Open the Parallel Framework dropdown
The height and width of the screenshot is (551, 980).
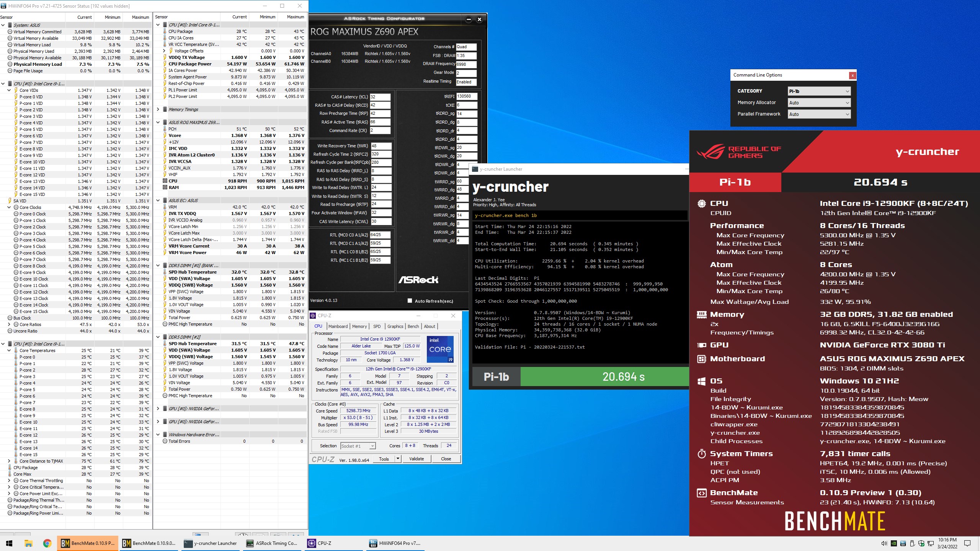[819, 114]
